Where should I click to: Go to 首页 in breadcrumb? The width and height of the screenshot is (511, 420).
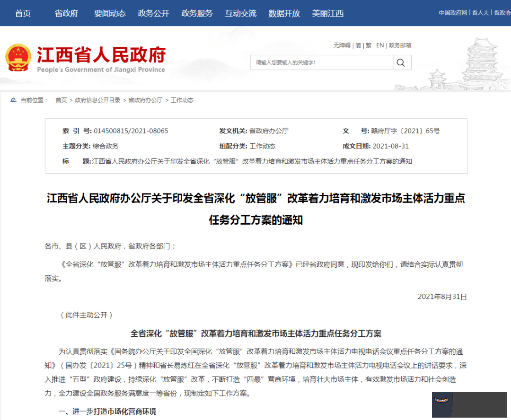pos(61,100)
